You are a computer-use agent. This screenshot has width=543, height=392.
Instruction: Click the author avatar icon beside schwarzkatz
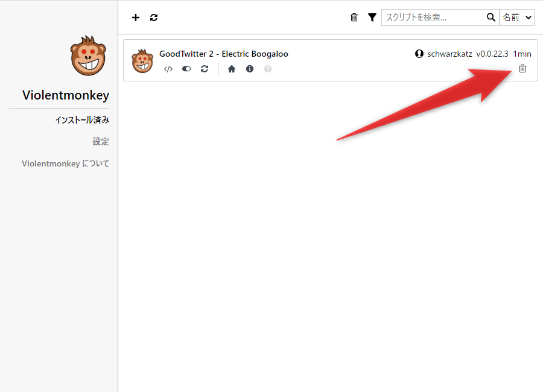(419, 54)
